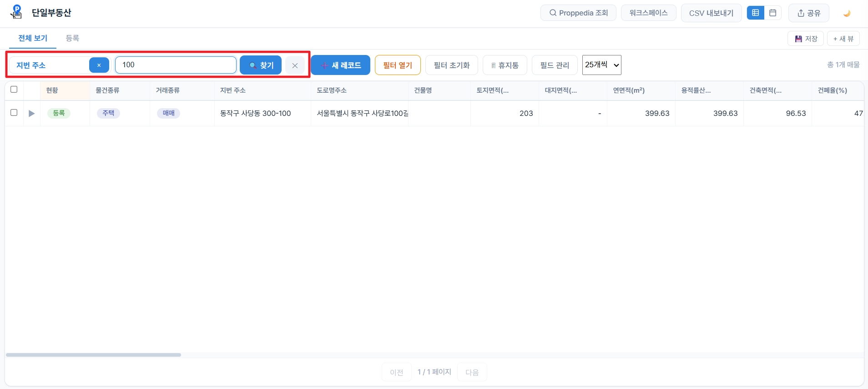Click 총 1개 매물 count label
Viewport: 868px width, 389px height.
click(x=843, y=65)
